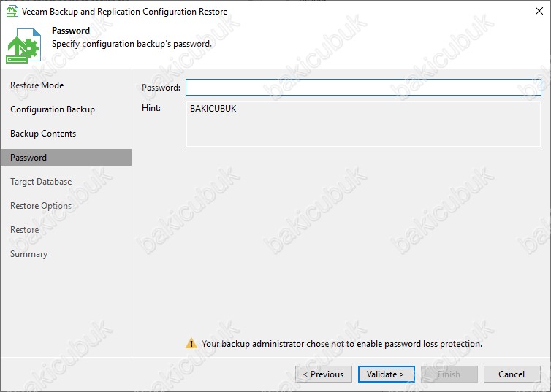Screen dimensions: 551x392
Task: Click inside the Hint box showing BAKICUBUK
Action: click(x=363, y=124)
